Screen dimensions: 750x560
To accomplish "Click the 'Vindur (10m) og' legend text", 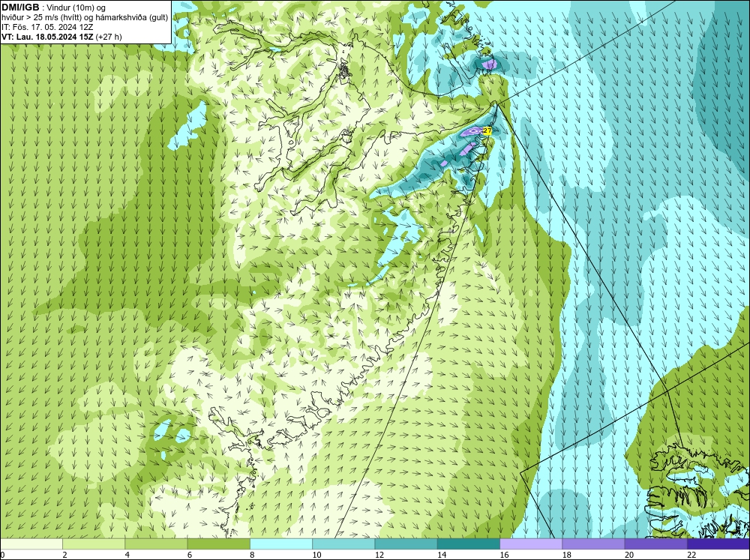I will click(x=77, y=7).
